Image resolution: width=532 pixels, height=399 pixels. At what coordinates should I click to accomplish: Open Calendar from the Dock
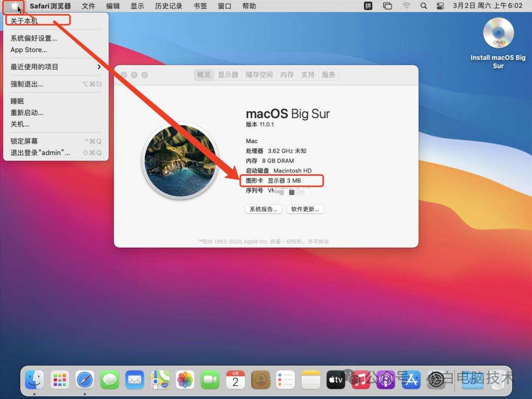[x=235, y=380]
